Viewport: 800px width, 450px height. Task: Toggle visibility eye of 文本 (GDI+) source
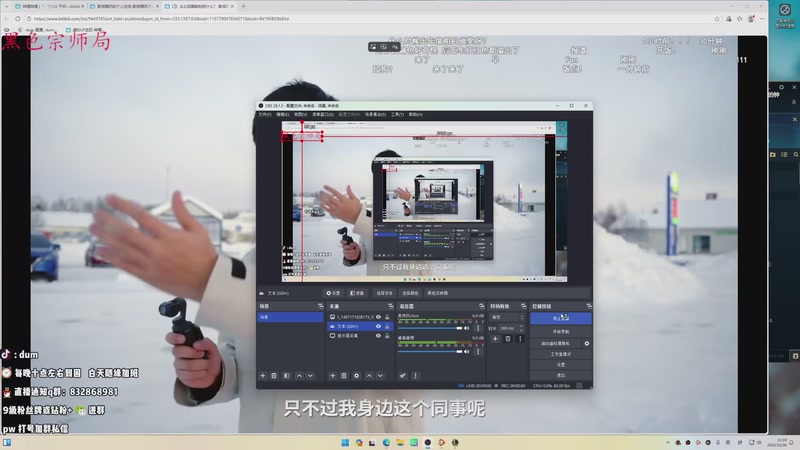click(378, 327)
